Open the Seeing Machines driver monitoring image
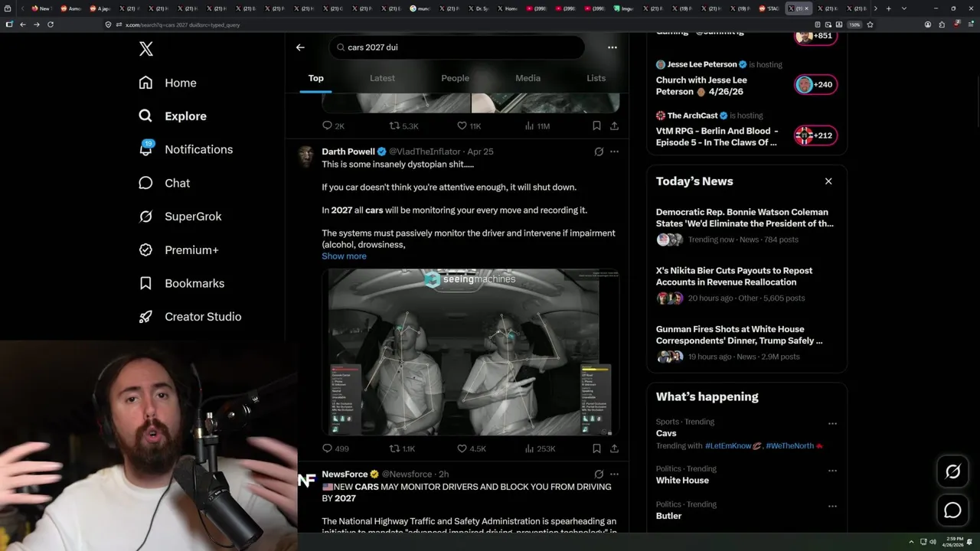This screenshot has height=551, width=980. pos(470,352)
